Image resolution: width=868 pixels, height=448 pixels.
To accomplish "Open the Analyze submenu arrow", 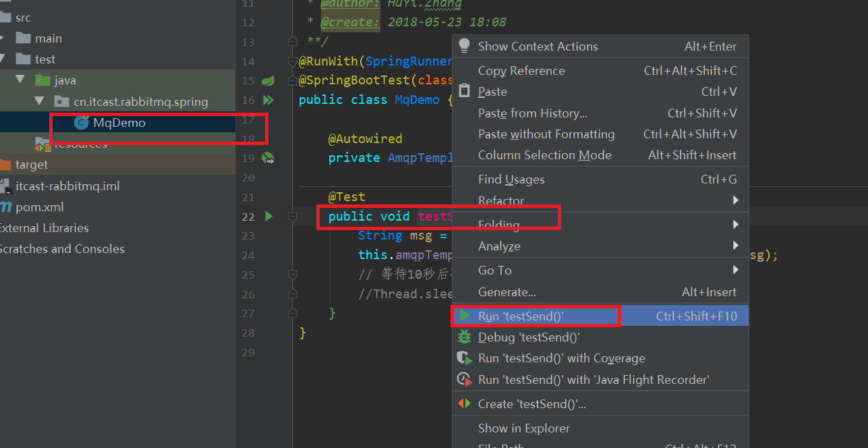I will 735,246.
